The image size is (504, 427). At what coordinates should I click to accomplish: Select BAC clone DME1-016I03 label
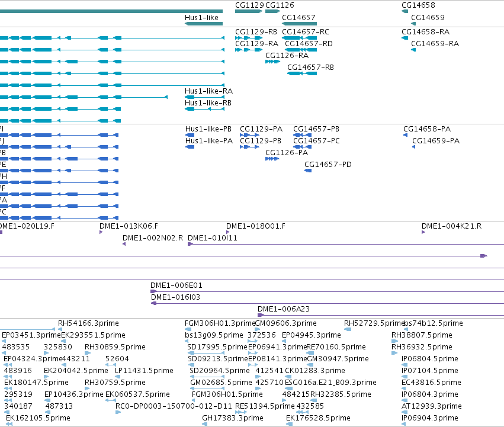(x=175, y=297)
